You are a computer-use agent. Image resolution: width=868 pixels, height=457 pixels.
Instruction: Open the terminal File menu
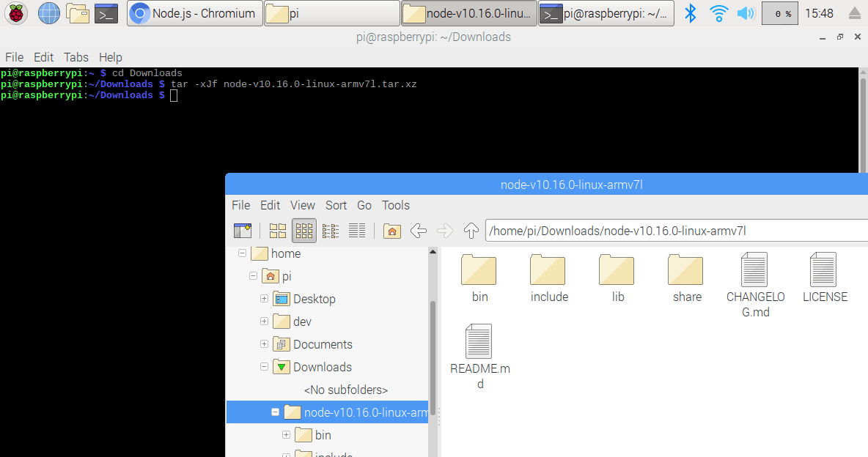coord(15,58)
